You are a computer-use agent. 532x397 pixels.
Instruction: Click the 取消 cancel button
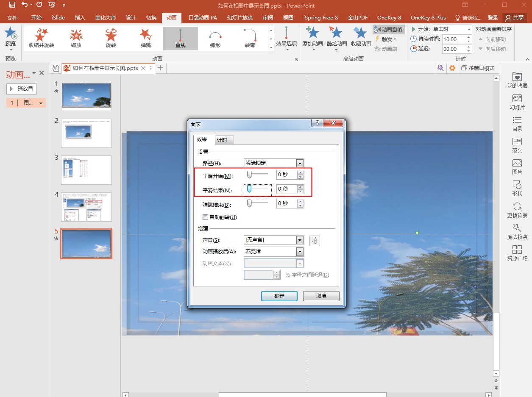[321, 296]
